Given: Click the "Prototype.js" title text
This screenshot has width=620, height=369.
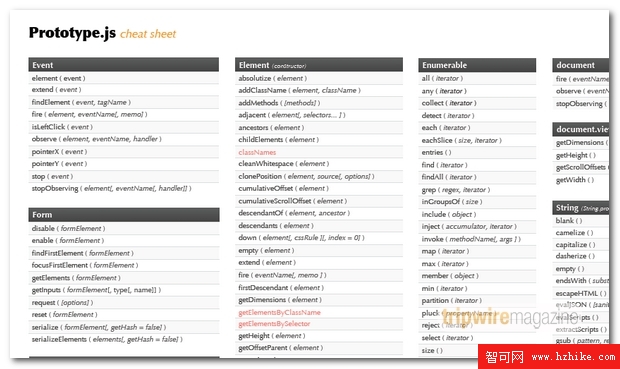Looking at the screenshot, I should (72, 33).
